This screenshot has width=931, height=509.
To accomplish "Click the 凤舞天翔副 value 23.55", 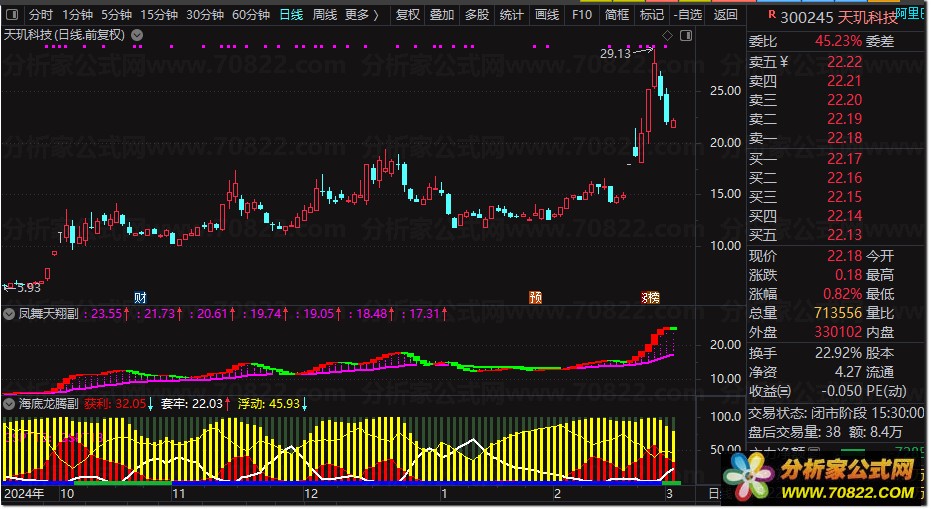I will (x=106, y=314).
